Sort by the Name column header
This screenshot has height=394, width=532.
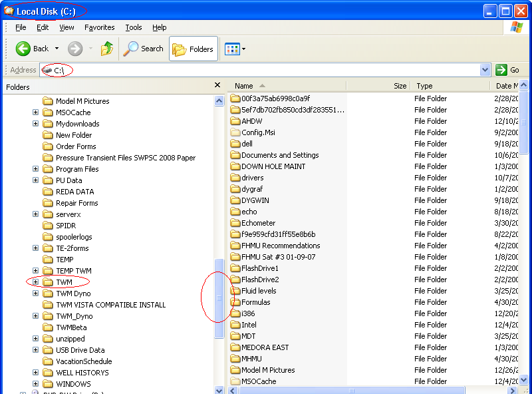click(244, 86)
